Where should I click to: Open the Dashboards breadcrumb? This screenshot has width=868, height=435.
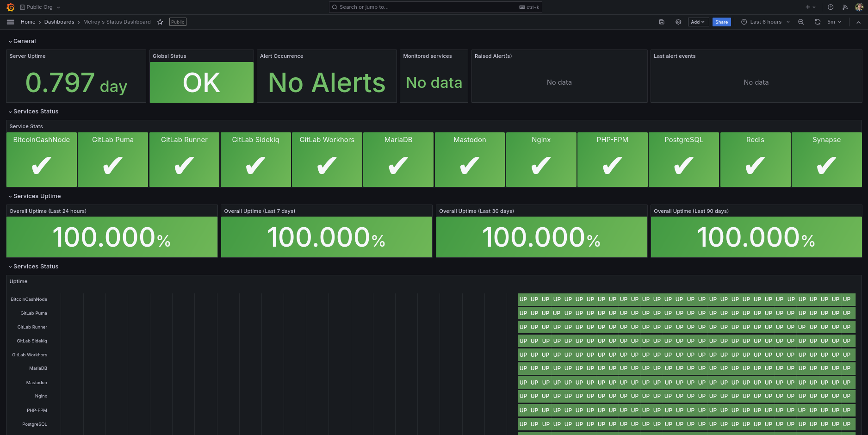click(59, 22)
